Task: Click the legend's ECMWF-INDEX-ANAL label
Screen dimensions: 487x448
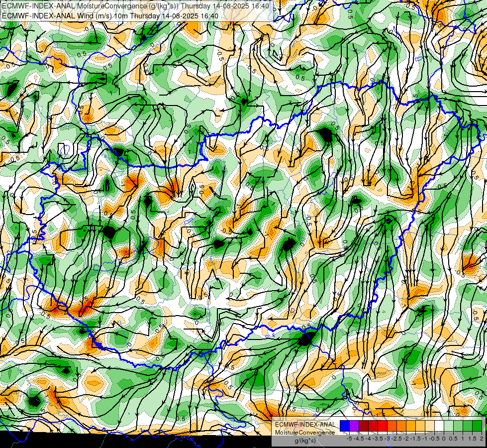Action: pos(305,425)
